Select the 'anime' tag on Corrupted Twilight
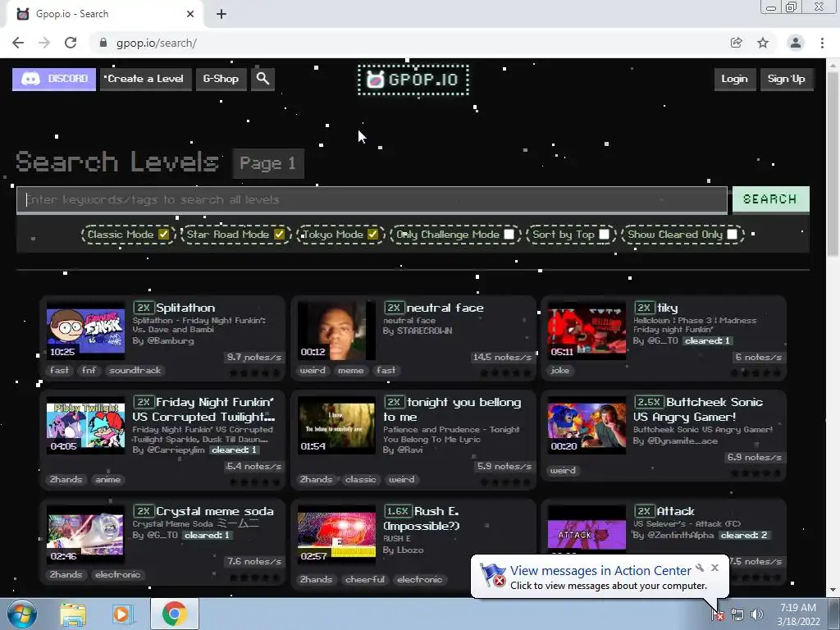 click(107, 479)
